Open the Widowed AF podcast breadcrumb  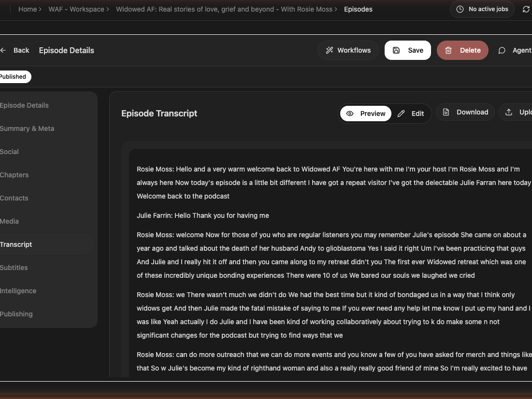224,9
